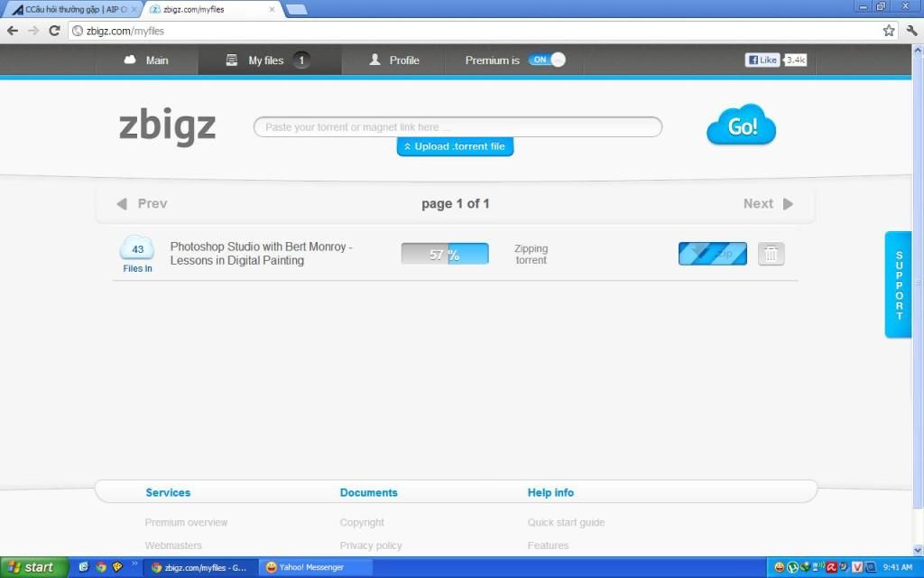924x578 pixels.
Task: Click the zbigz logo
Action: pyautogui.click(x=167, y=126)
